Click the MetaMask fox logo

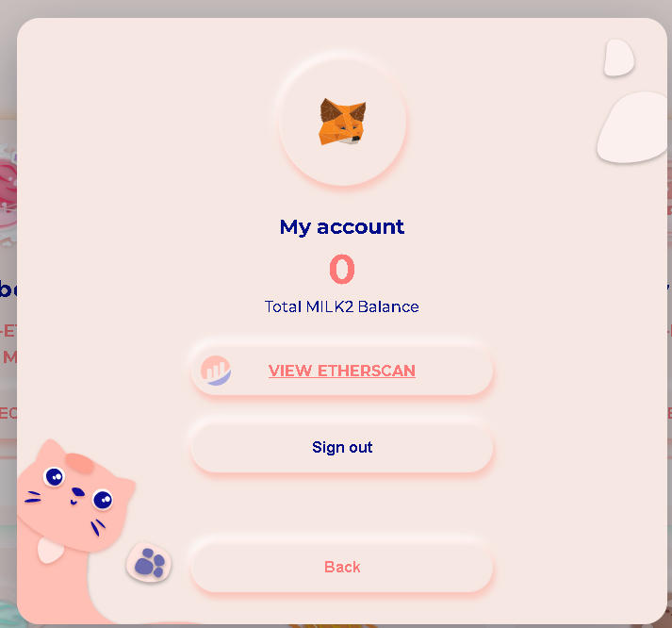[x=342, y=122]
